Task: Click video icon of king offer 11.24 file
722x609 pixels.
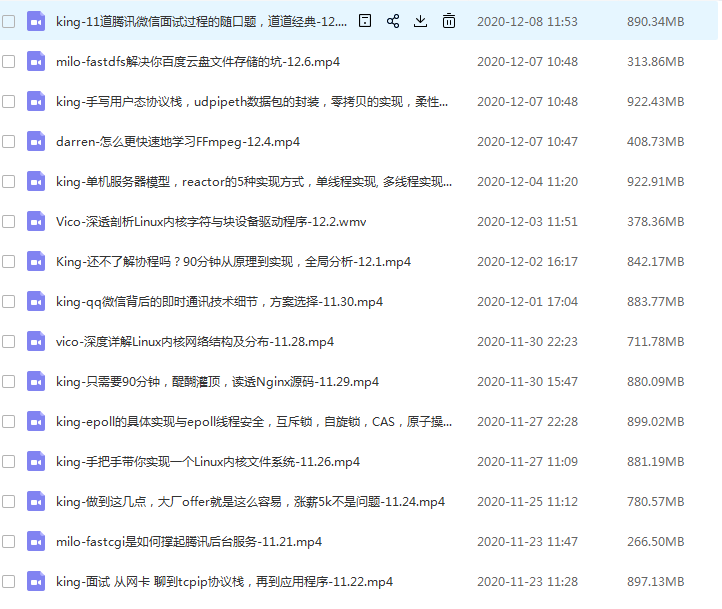Action: tap(36, 501)
